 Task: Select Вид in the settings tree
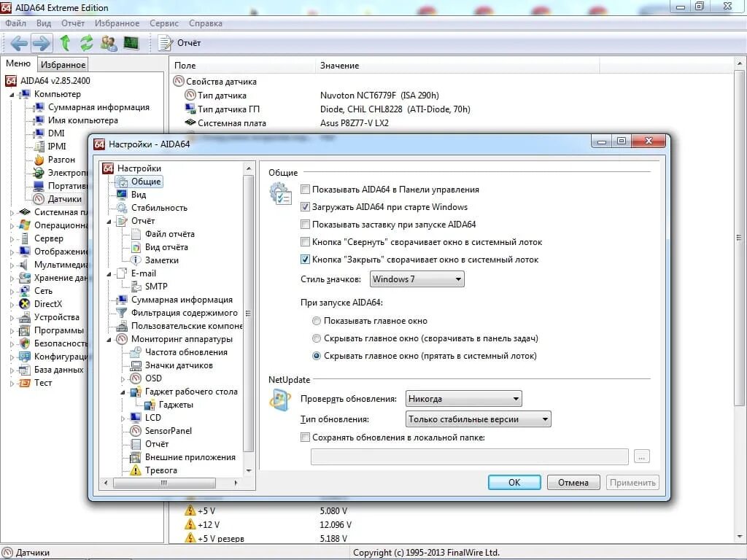pyautogui.click(x=139, y=194)
